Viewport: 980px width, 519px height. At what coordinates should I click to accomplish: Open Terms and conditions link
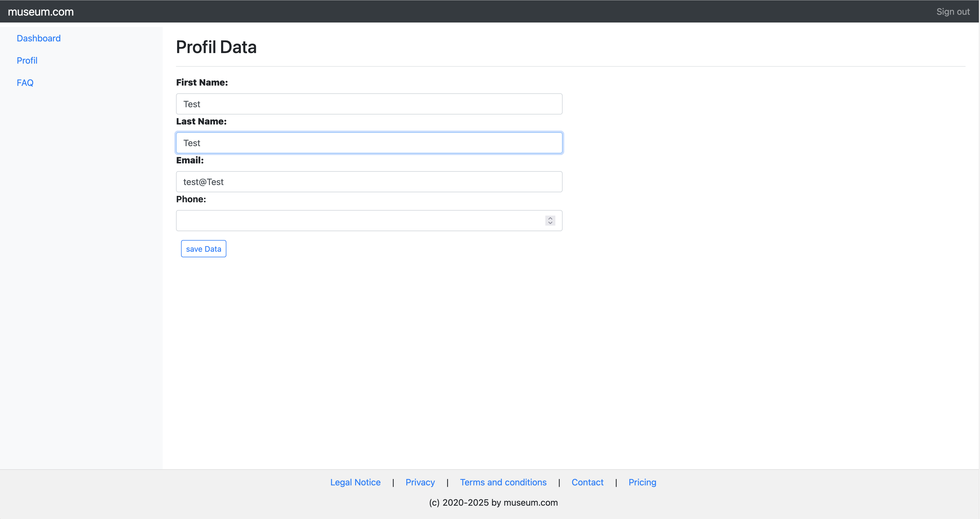[503, 482]
